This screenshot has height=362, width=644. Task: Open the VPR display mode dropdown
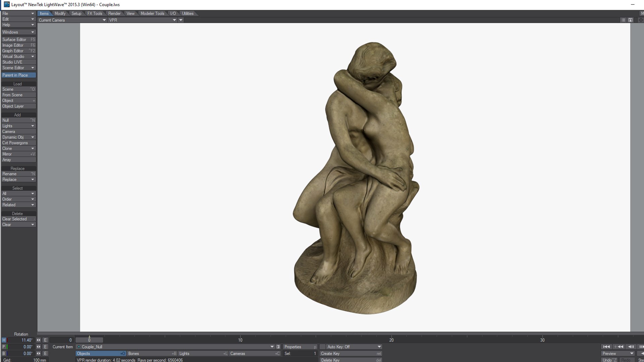pos(143,20)
